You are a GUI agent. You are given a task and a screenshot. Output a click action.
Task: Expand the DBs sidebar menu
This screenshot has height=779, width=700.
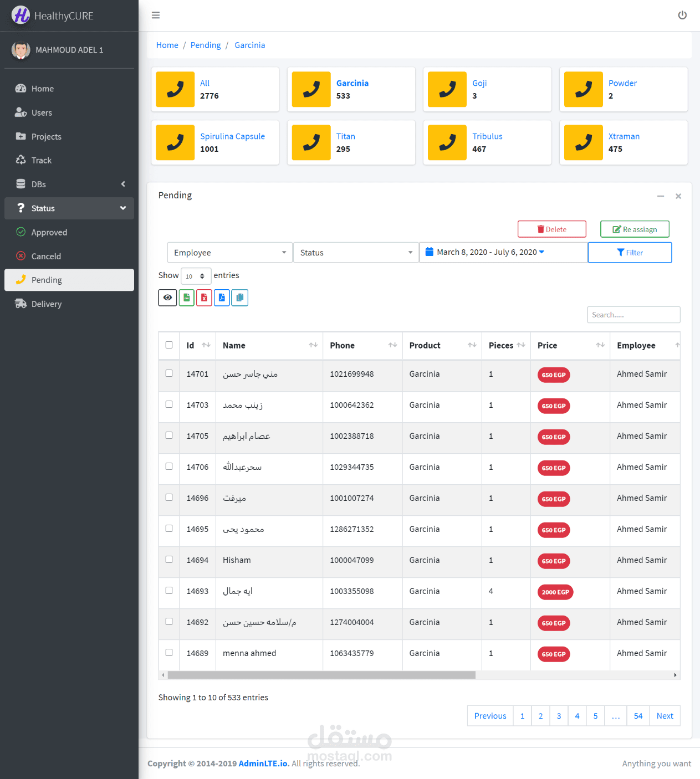point(69,184)
